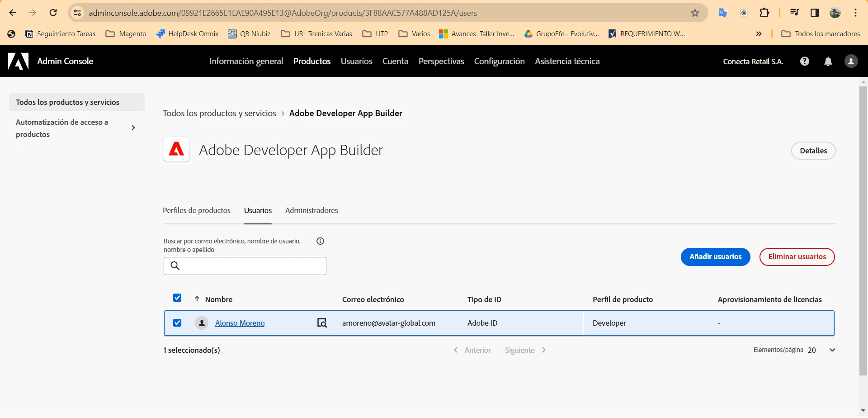Open the details icon in Alonso Moreno's row

(322, 323)
